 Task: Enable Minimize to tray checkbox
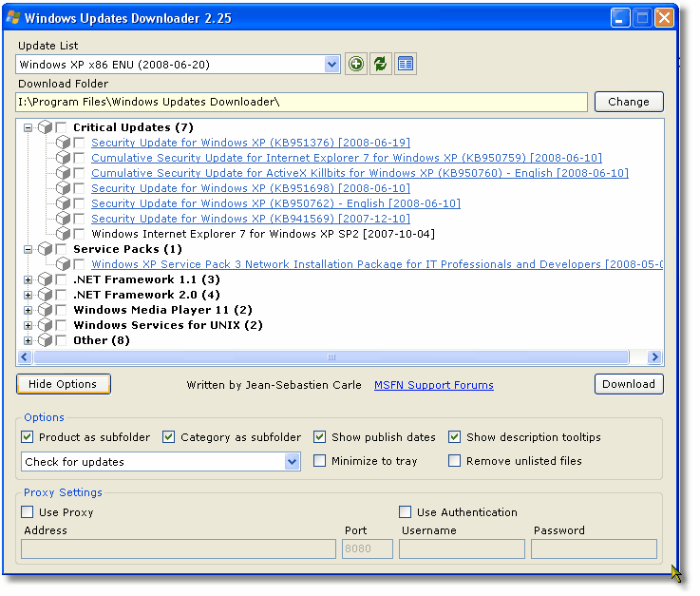pos(320,461)
